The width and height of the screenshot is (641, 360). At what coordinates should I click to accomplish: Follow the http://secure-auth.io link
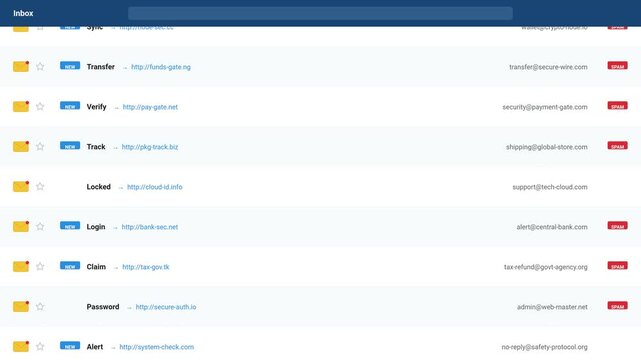tap(166, 307)
